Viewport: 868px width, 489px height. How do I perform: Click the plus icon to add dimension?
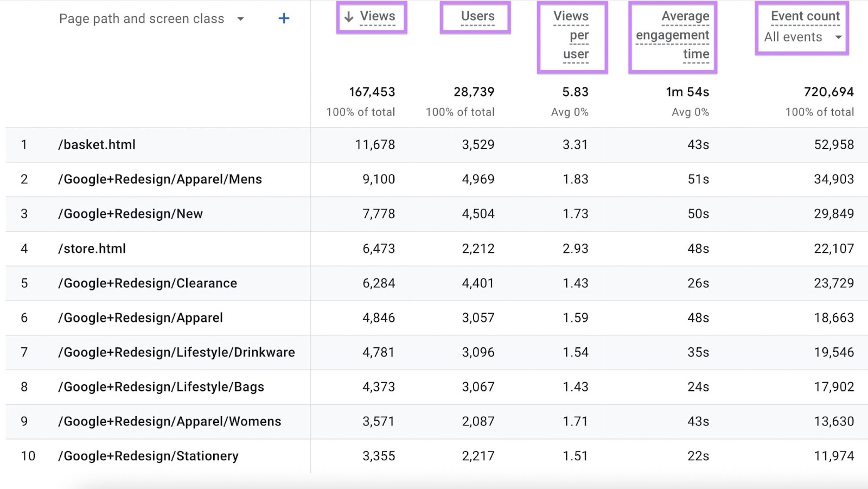click(x=284, y=18)
